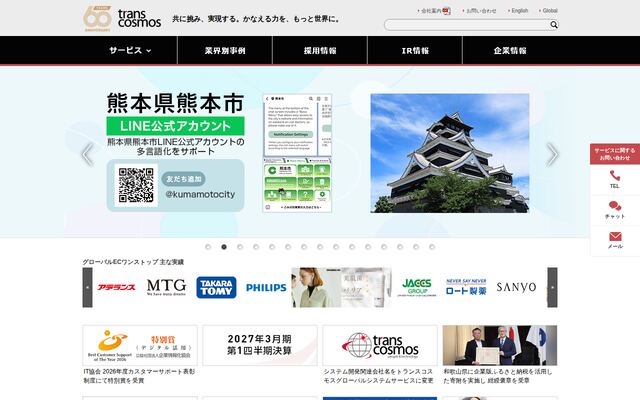
Task: Click the 友だち追加 button
Action: pyautogui.click(x=184, y=179)
